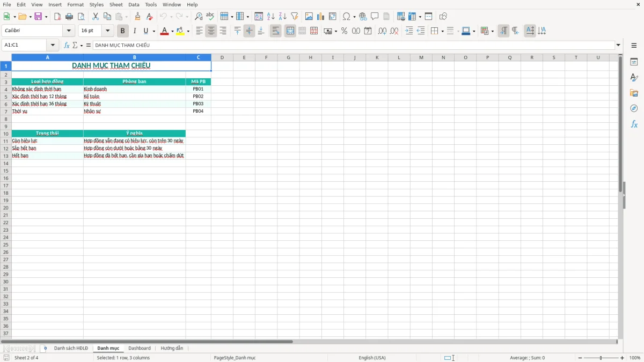Click the zoom in plus button
This screenshot has height=362, width=644.
tap(623, 358)
